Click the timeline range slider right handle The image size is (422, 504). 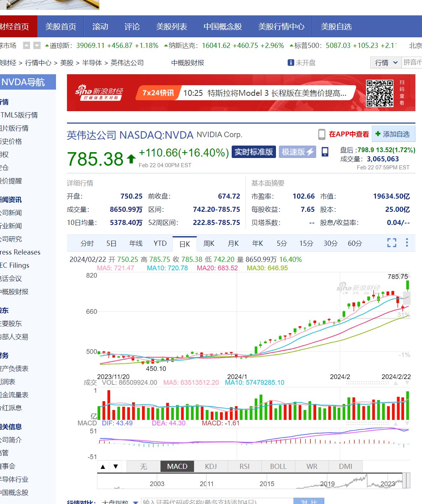point(406,480)
